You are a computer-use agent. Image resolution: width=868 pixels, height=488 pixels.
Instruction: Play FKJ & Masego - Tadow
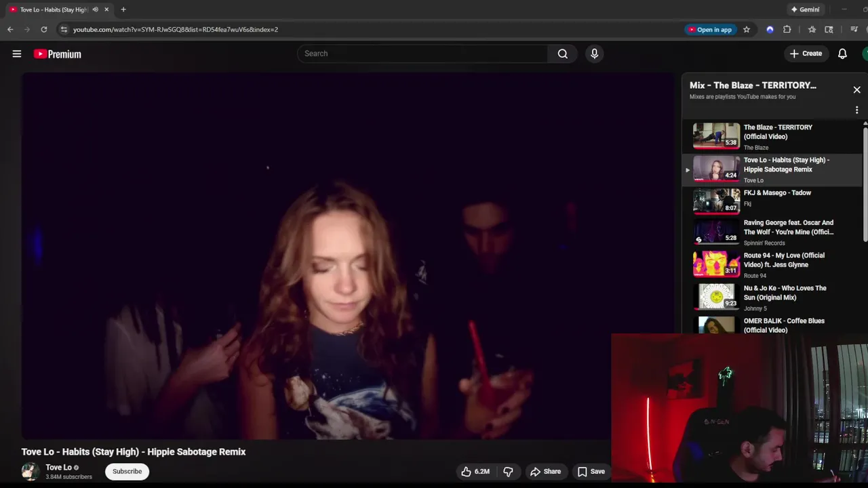[777, 192]
